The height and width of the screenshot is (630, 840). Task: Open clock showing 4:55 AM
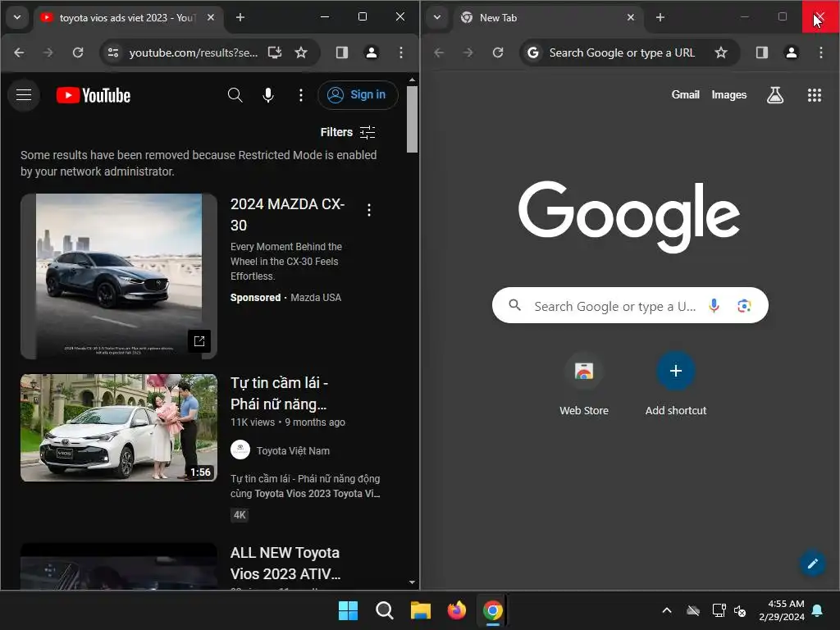[782, 610]
